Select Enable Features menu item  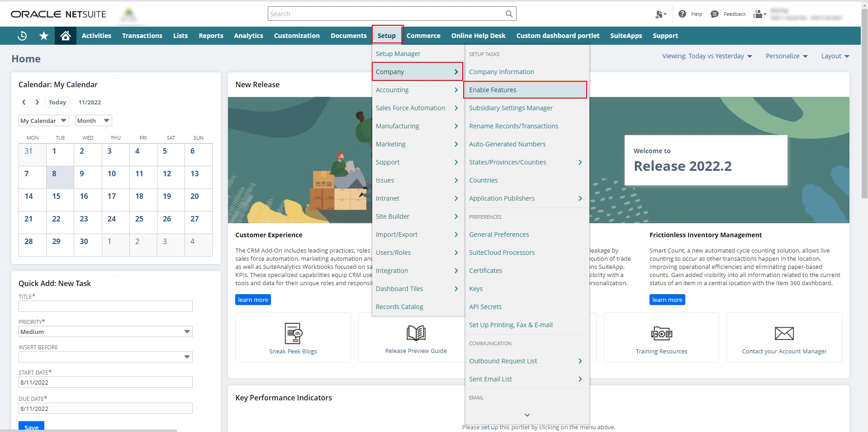coord(493,90)
